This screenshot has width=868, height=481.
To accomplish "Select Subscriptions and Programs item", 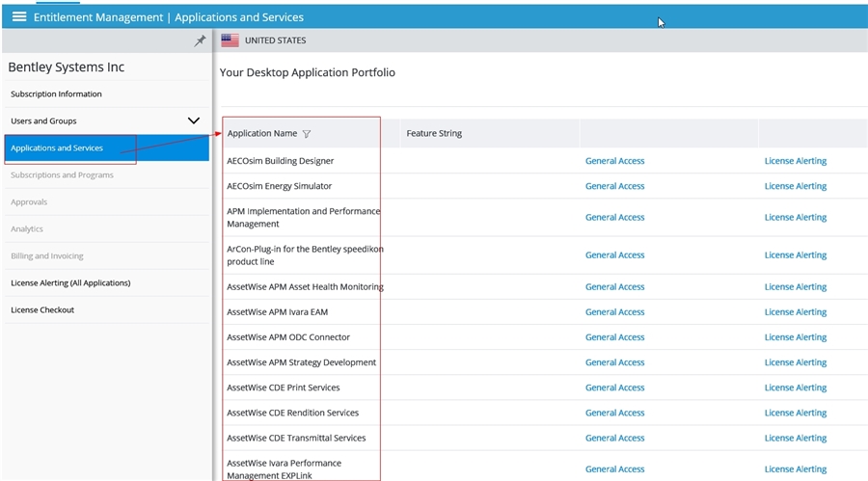I will [62, 174].
